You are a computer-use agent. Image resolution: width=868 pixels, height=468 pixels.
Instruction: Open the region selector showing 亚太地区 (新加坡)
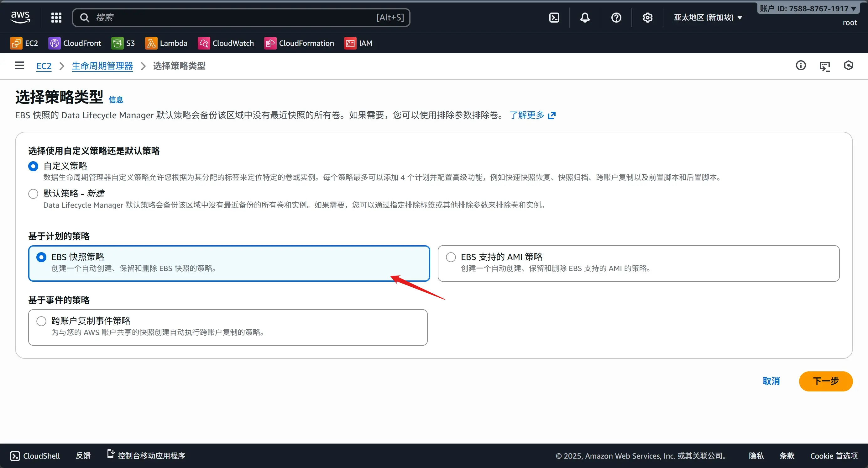[x=708, y=17]
